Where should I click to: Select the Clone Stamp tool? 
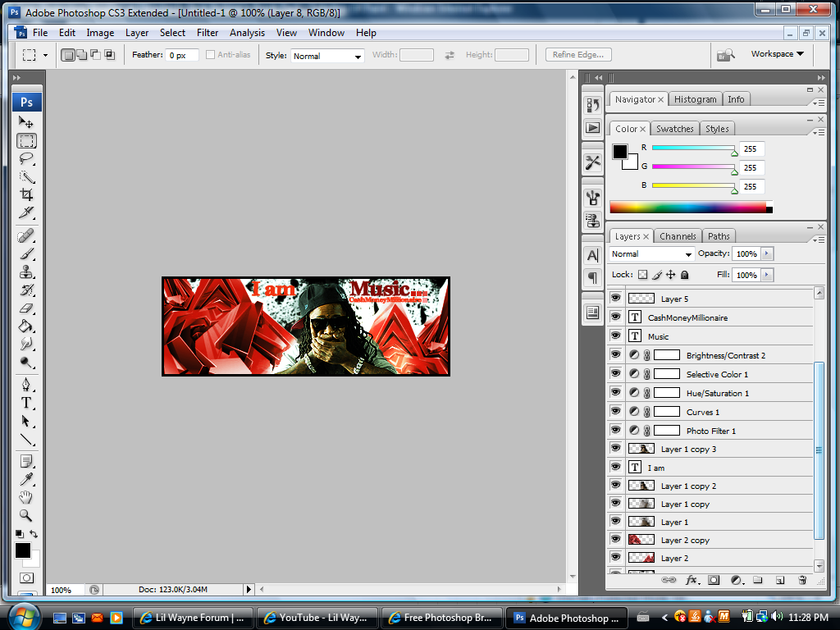pos(25,272)
